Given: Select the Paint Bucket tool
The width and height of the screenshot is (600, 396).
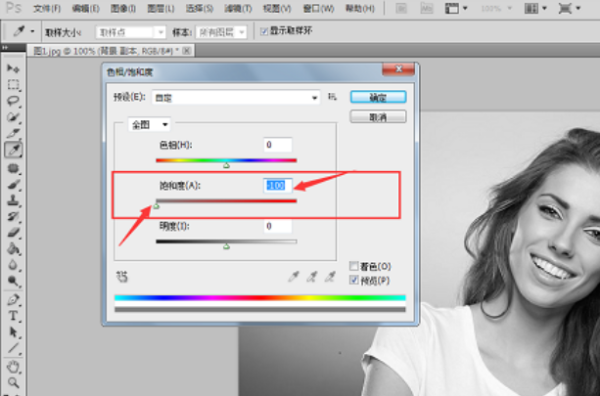Looking at the screenshot, I should click(x=13, y=249).
